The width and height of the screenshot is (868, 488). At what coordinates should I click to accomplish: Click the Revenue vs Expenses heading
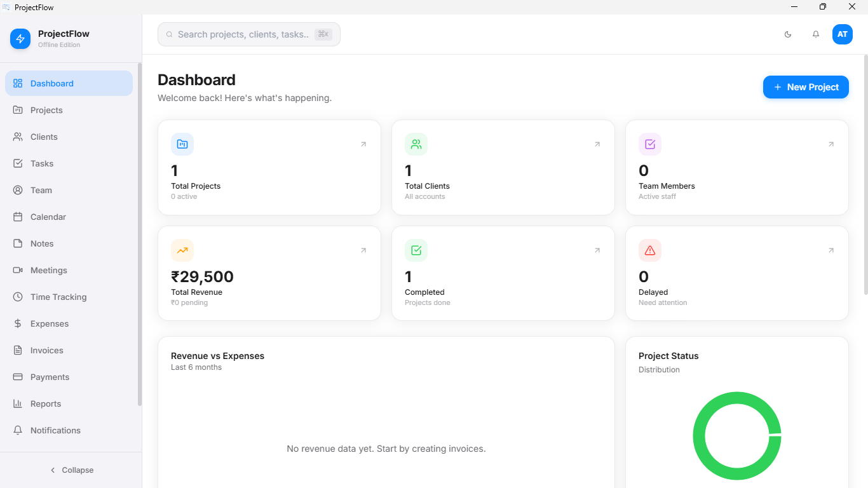pos(217,356)
